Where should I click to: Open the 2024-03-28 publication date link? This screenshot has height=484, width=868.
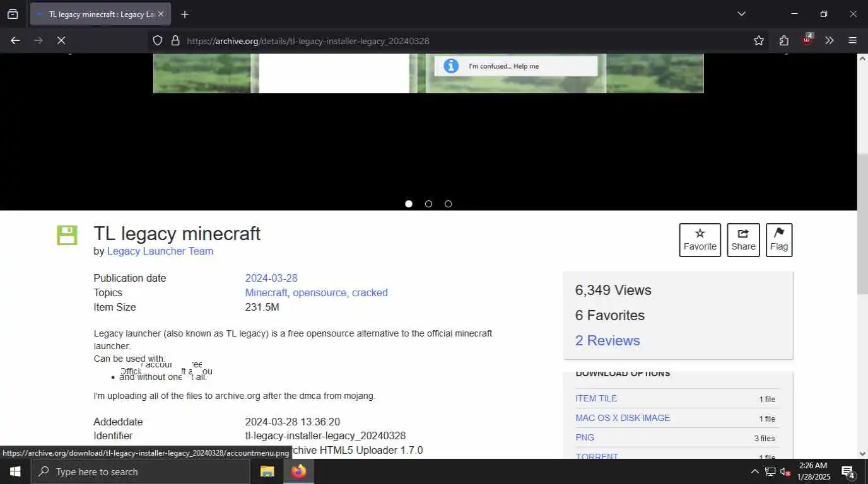tap(271, 278)
